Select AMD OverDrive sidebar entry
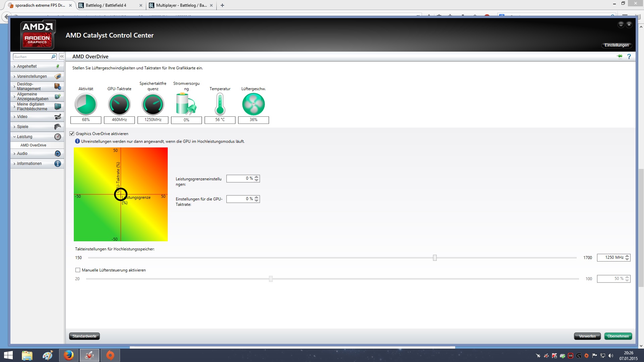Screen dimensions: 644x362 tap(33, 145)
